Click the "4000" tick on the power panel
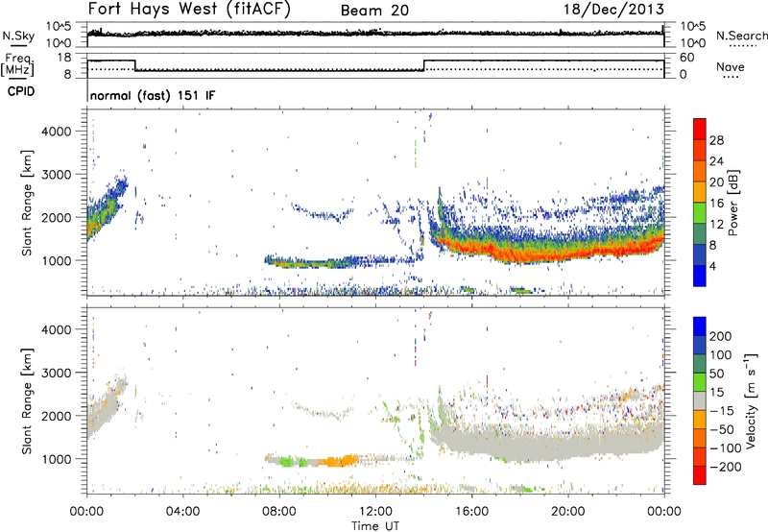 [x=57, y=132]
